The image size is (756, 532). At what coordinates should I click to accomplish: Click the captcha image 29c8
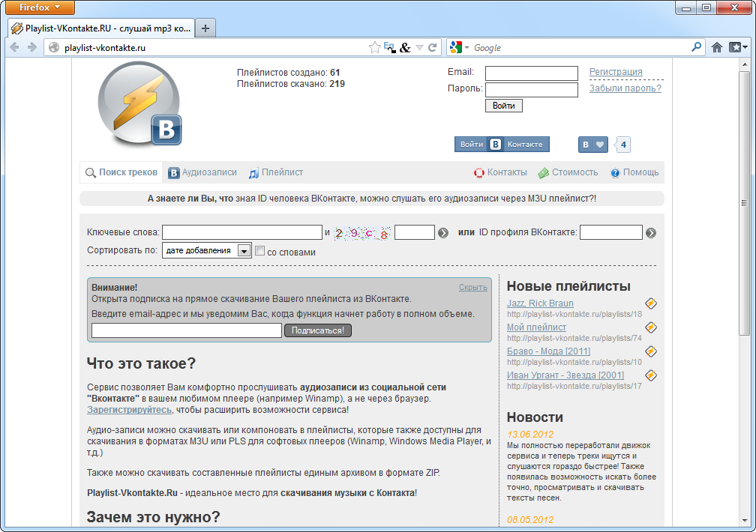tap(361, 233)
